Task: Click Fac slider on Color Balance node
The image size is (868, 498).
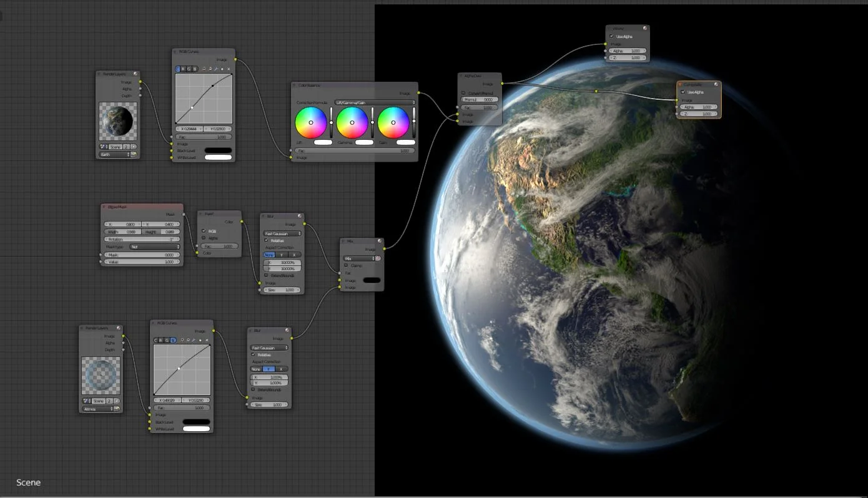Action: click(x=355, y=150)
